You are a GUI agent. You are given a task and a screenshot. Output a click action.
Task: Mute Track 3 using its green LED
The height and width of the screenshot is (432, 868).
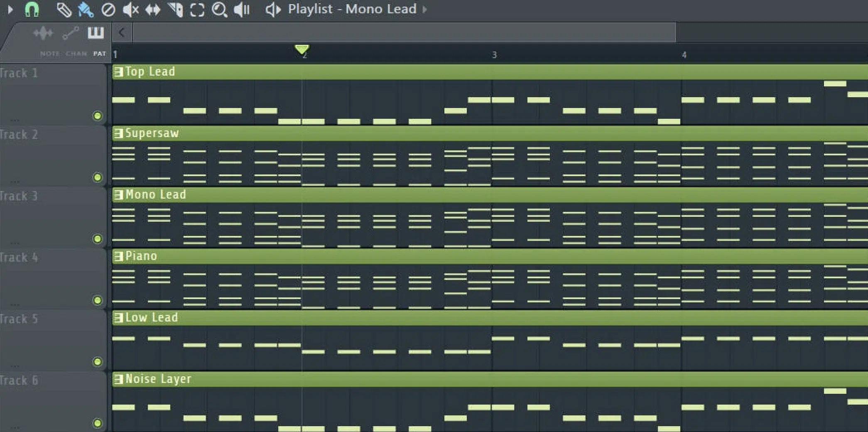98,239
